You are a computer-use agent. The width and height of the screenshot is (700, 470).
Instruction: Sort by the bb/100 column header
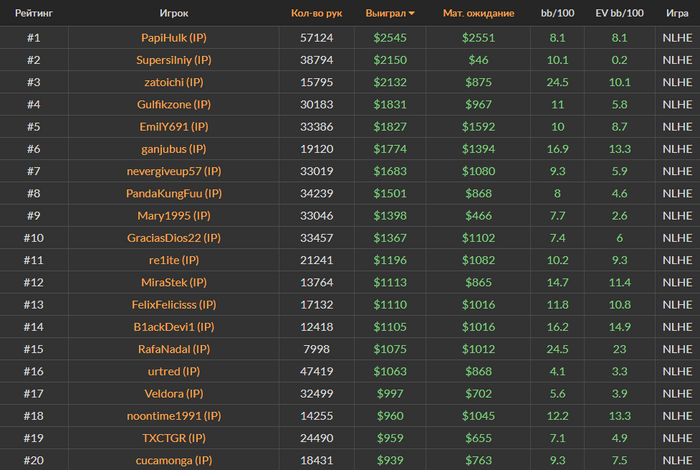click(557, 14)
